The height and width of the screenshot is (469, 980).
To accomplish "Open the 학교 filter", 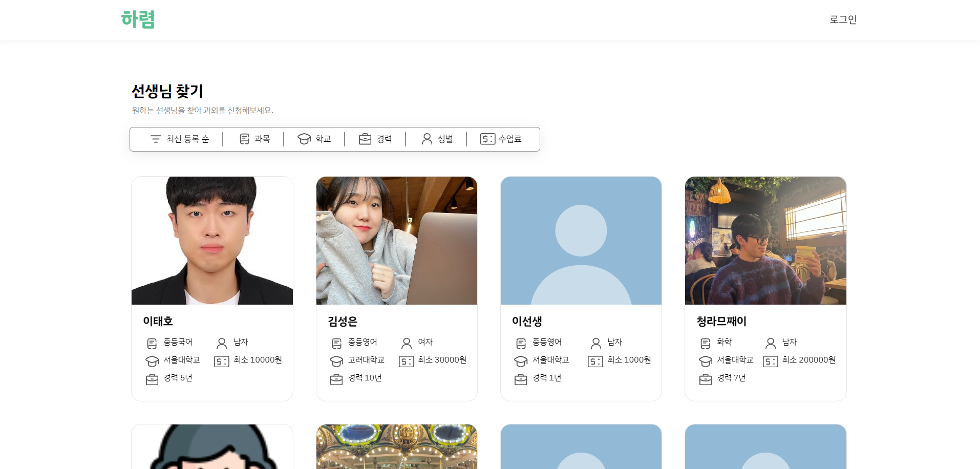I will [314, 139].
